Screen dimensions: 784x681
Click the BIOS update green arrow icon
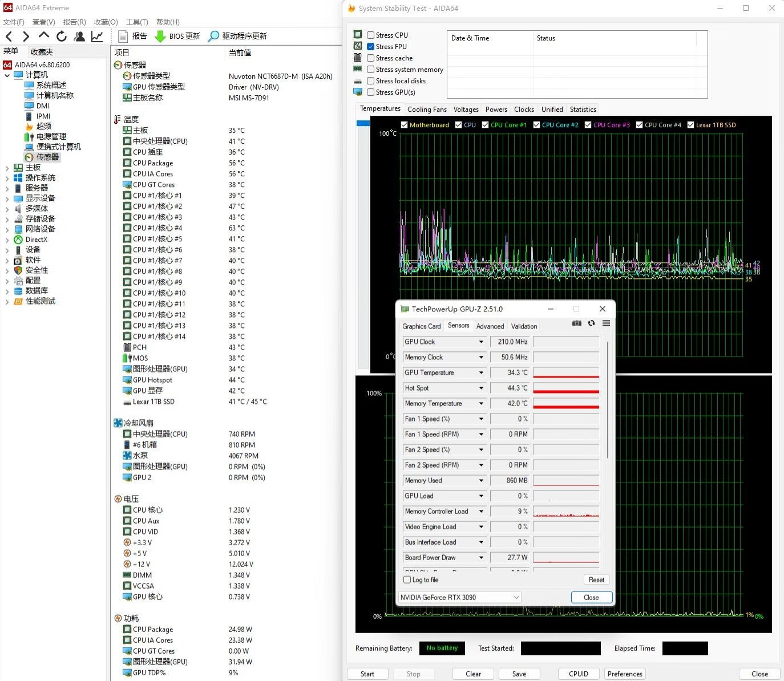pyautogui.click(x=160, y=36)
